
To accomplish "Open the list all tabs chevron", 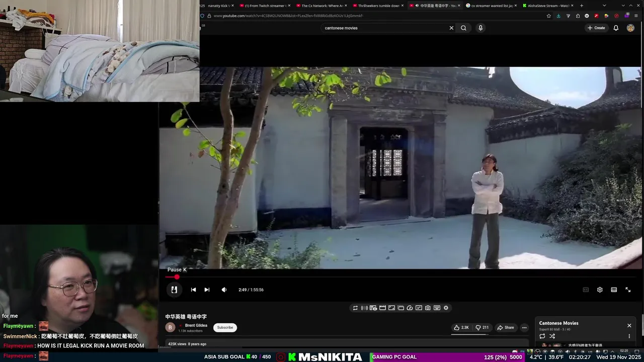I will click(604, 6).
